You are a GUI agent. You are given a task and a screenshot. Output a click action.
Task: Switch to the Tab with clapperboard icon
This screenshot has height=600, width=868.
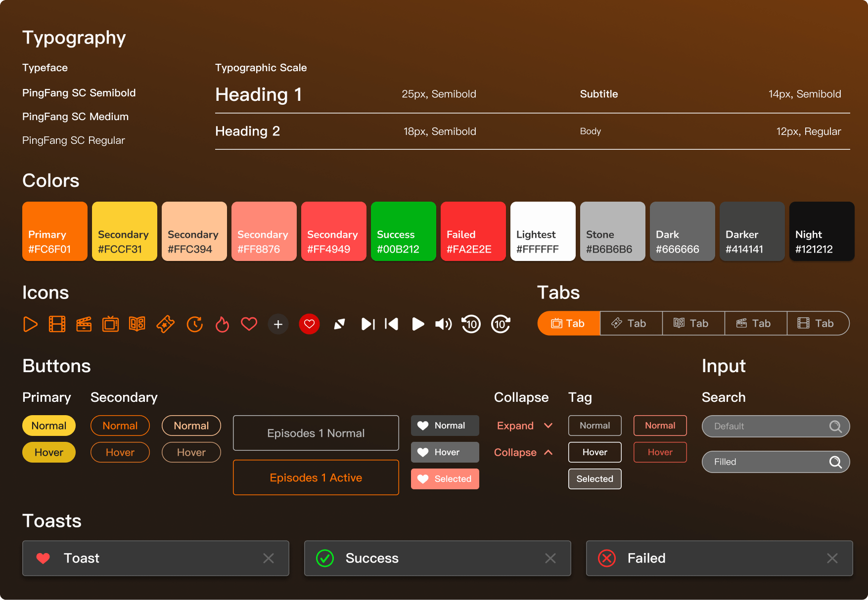point(756,323)
